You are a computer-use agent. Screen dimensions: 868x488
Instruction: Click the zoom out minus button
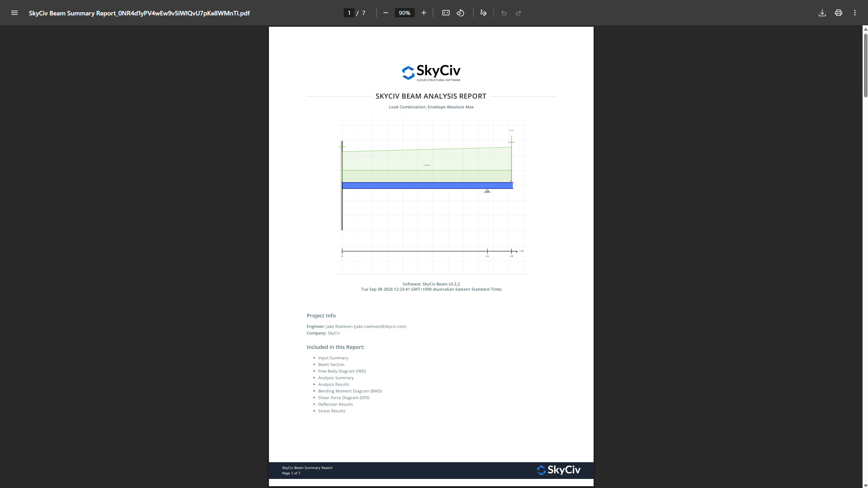coord(386,13)
